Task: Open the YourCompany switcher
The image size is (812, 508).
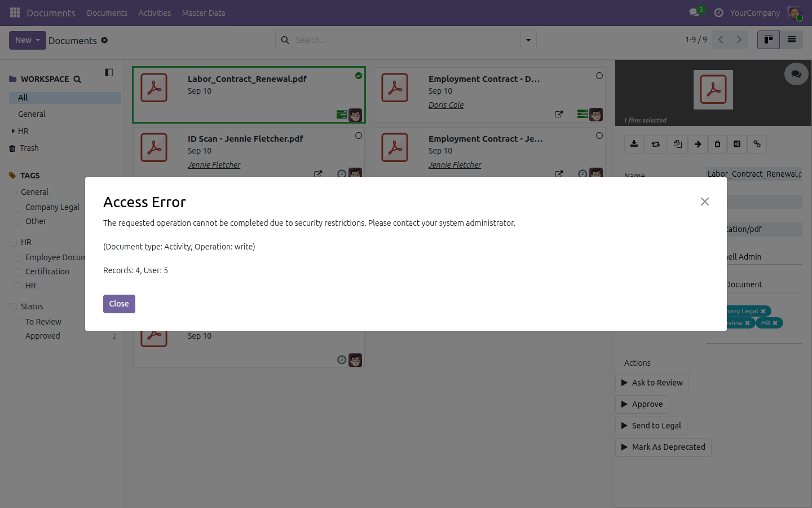Action: pyautogui.click(x=755, y=13)
